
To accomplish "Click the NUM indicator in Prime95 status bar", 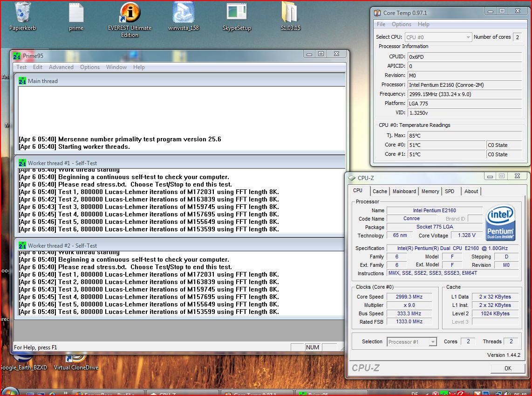I will point(313,347).
